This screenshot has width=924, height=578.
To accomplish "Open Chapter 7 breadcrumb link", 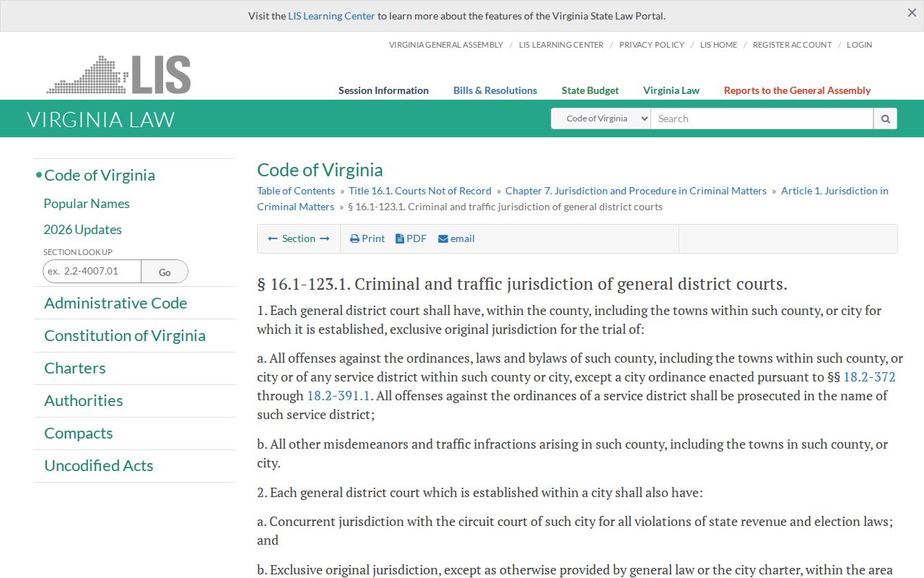I will (636, 191).
